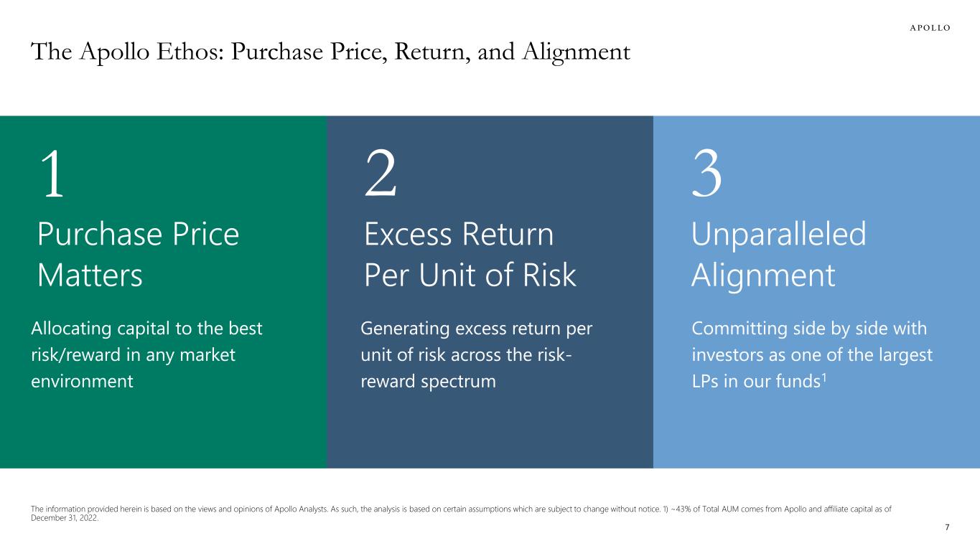This screenshot has width=980, height=551.
Task: Select the 'Unparalleled Alignment' heading
Action: (x=778, y=255)
